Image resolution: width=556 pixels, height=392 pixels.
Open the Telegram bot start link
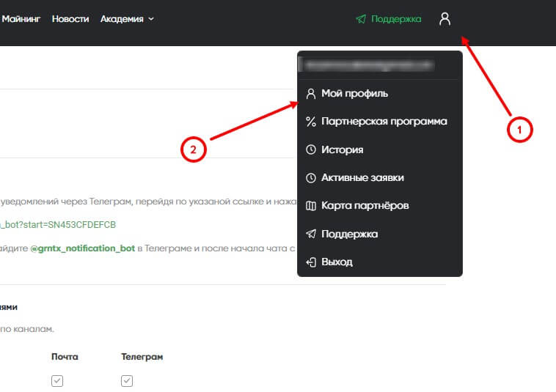tap(59, 223)
